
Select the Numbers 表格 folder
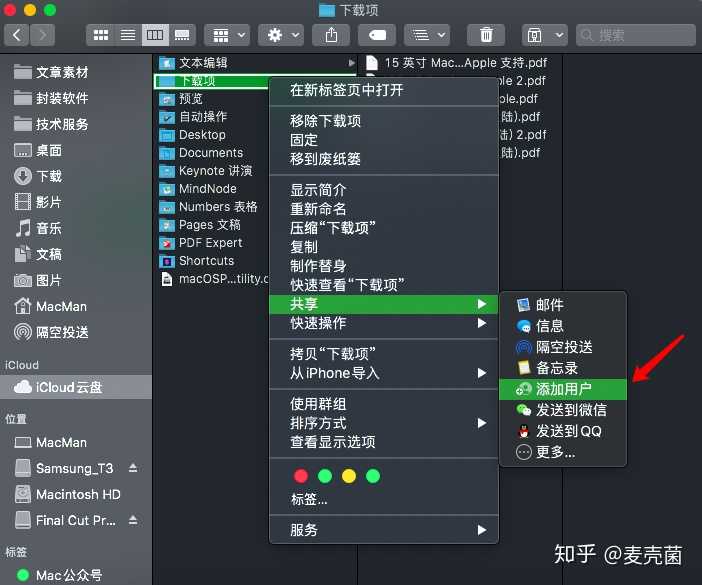[x=209, y=207]
